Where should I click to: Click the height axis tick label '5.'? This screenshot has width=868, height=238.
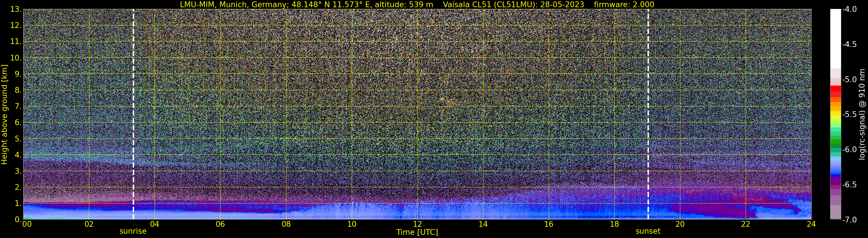pyautogui.click(x=18, y=139)
